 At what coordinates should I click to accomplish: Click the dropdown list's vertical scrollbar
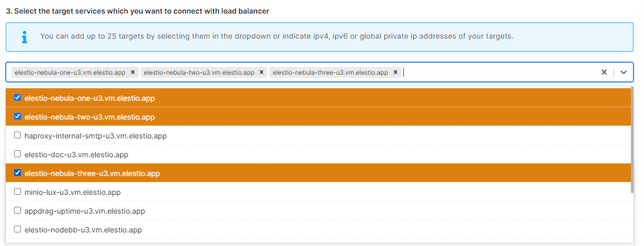tap(633, 141)
